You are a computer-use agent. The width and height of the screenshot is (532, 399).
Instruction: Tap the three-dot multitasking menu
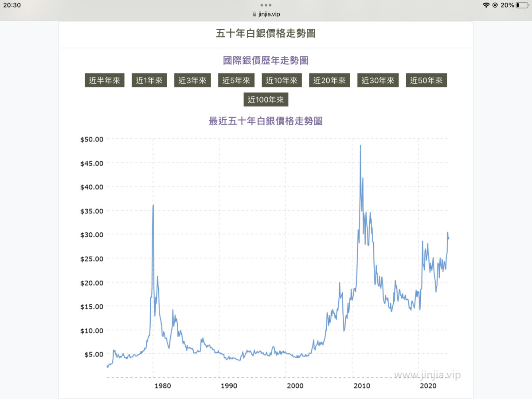click(266, 5)
